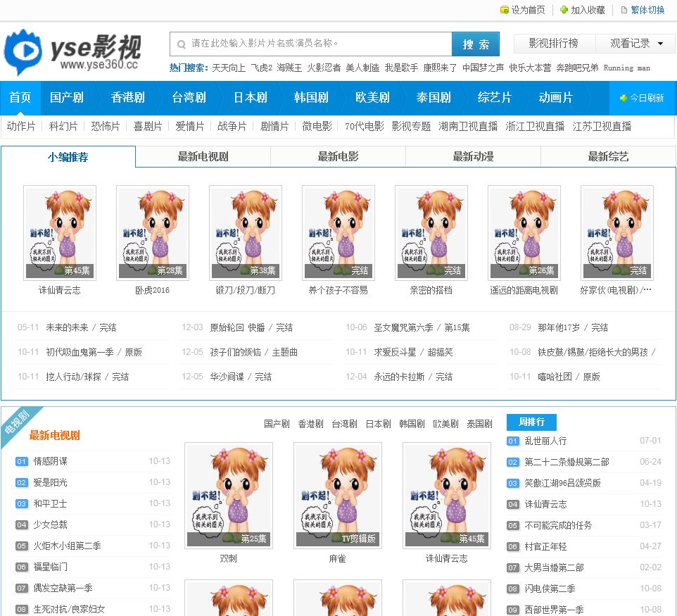Image resolution: width=677 pixels, height=616 pixels.
Task: Open the 香港剧 navigation item
Action: point(128,98)
